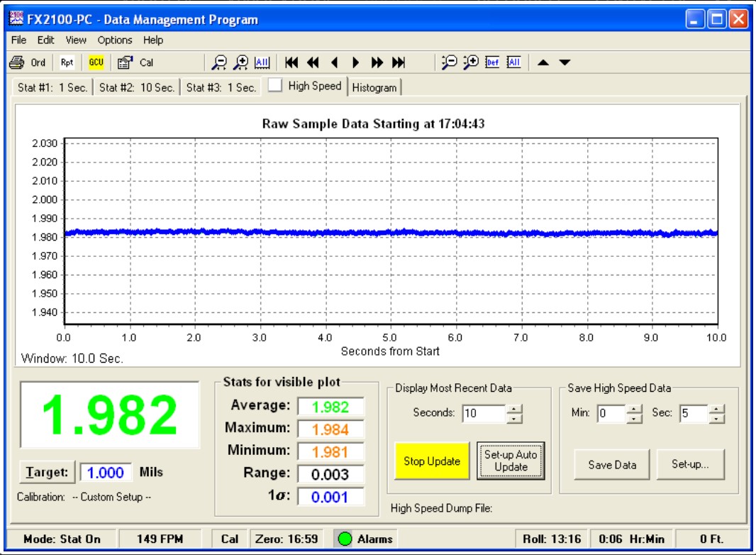Increase the Sec value with up spinner
The height and width of the screenshot is (555, 756).
coord(717,408)
